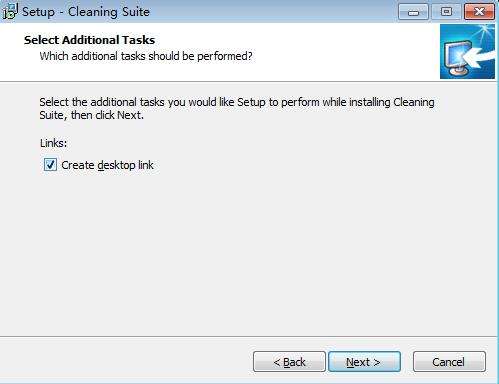Click the separator line above the buttons
This screenshot has width=499, height=384.
tap(248, 336)
